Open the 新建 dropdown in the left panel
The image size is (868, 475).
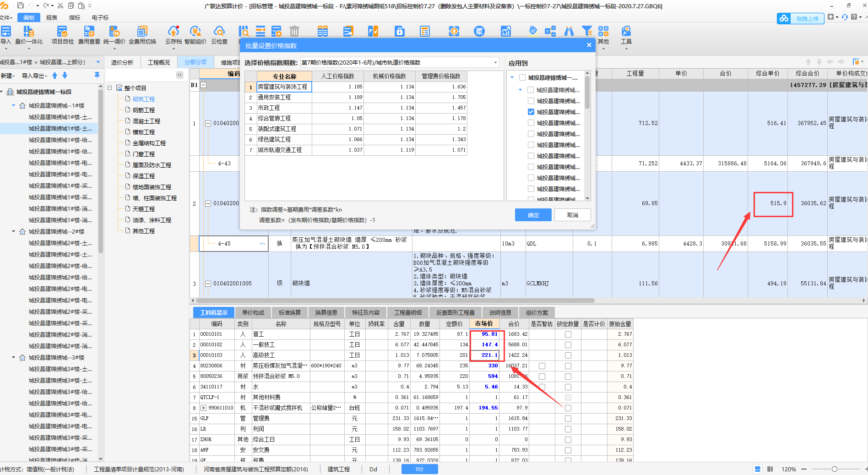pos(8,76)
